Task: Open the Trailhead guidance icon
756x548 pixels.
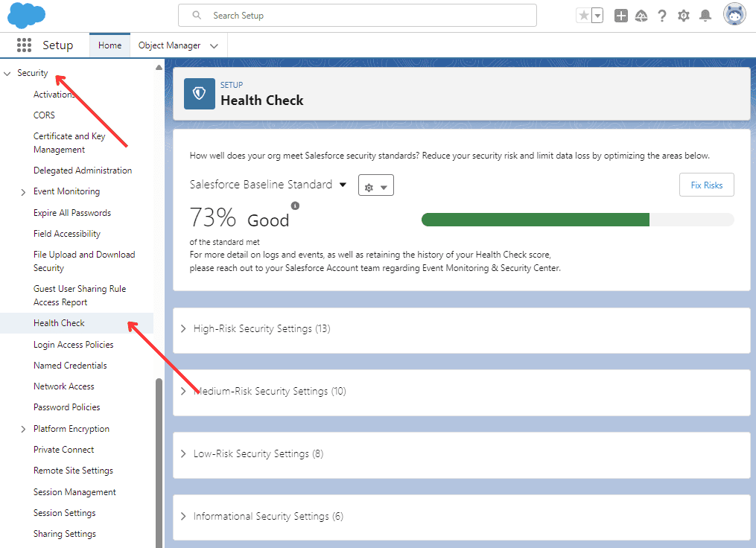Action: [641, 16]
